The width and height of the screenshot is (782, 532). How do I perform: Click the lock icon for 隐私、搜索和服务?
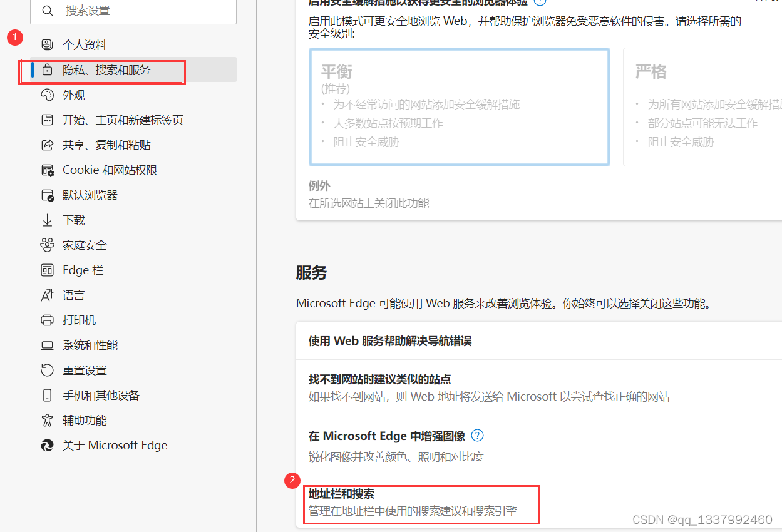point(47,69)
